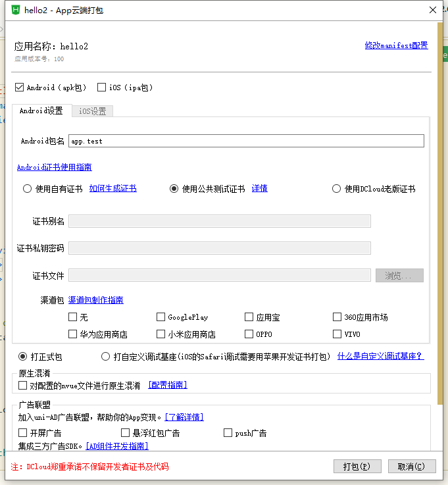Open the 什么是自定义调试基座? link

(381, 356)
